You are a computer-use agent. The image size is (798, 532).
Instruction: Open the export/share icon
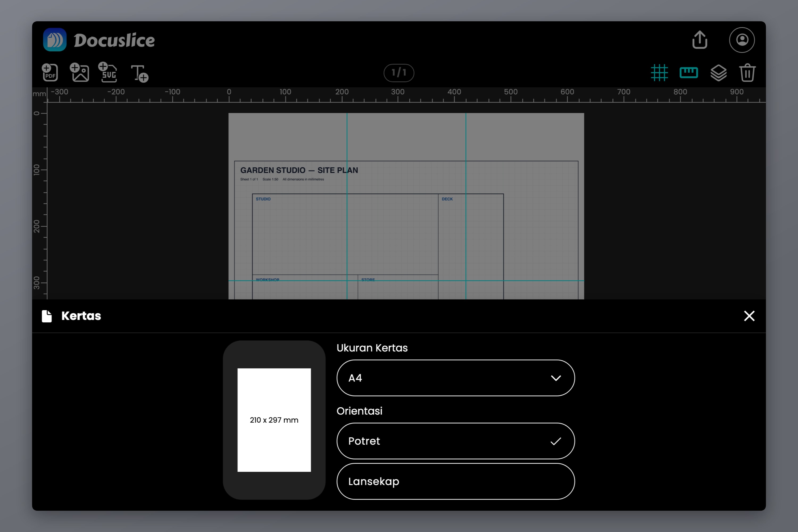click(700, 40)
